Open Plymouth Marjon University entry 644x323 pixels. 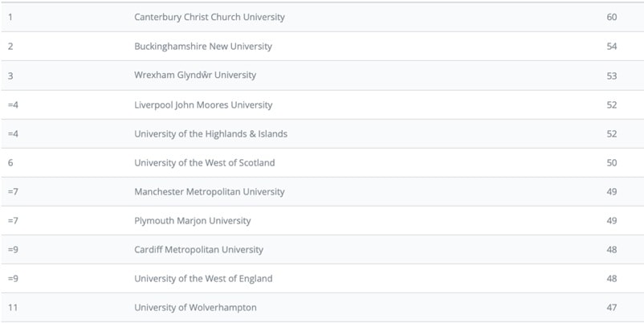192,221
